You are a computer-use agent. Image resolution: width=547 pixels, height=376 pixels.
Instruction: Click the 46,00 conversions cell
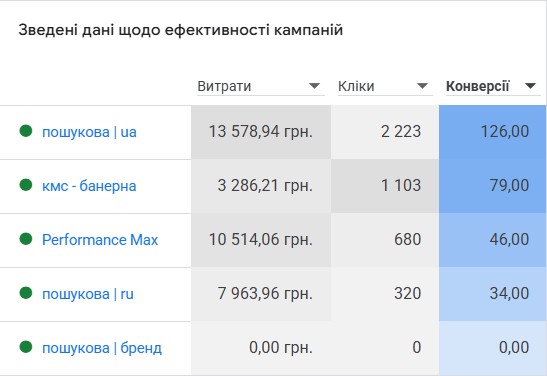point(492,240)
